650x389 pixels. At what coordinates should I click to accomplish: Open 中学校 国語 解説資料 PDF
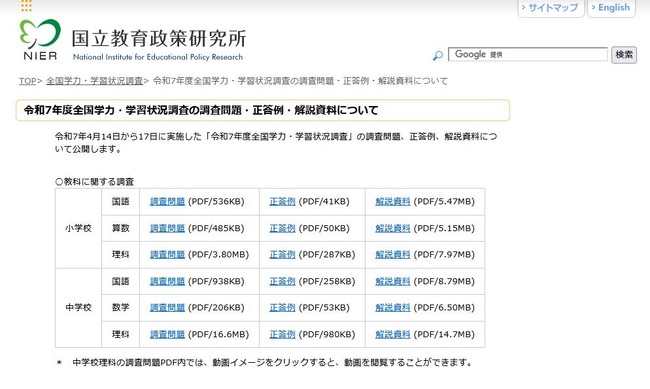393,281
